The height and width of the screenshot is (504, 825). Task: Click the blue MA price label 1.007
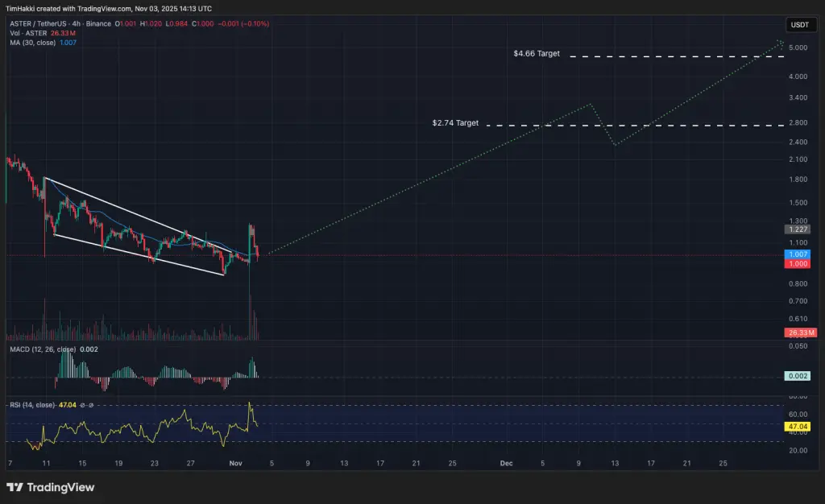click(798, 254)
